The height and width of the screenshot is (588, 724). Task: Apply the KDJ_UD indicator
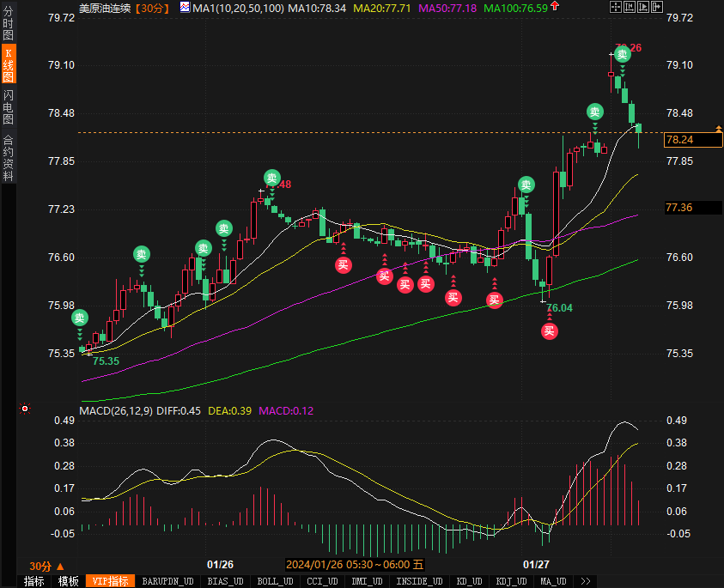point(510,581)
